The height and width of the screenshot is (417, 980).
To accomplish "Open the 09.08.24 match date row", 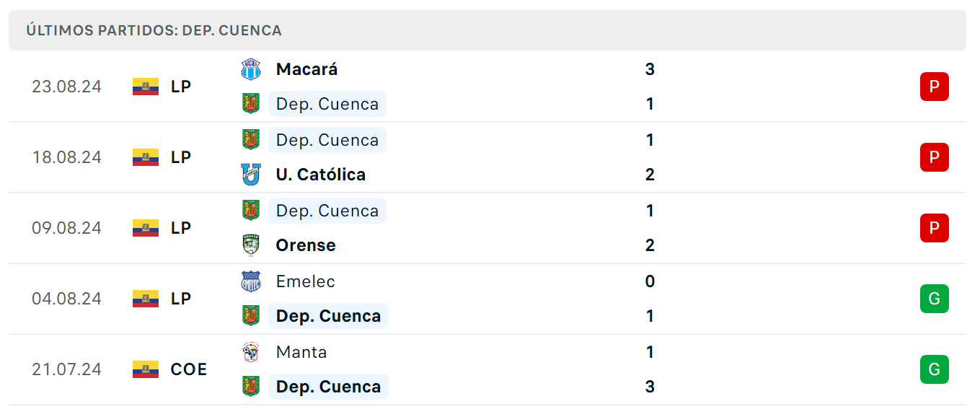I will (x=487, y=228).
